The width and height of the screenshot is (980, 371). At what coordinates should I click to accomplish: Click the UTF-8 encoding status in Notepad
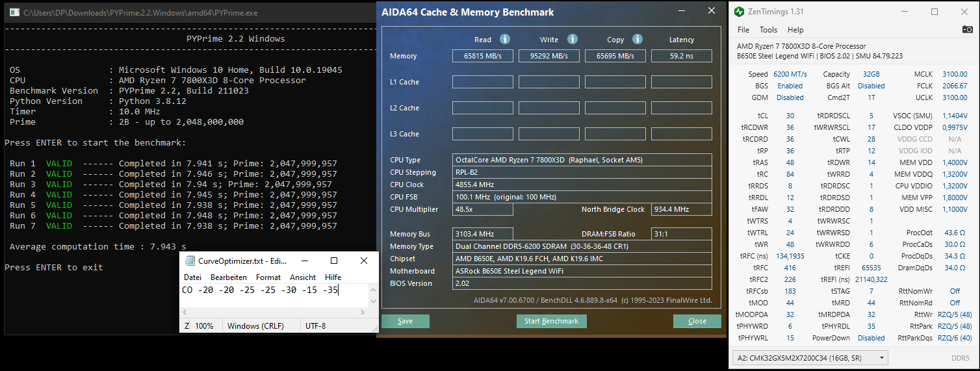coord(316,326)
